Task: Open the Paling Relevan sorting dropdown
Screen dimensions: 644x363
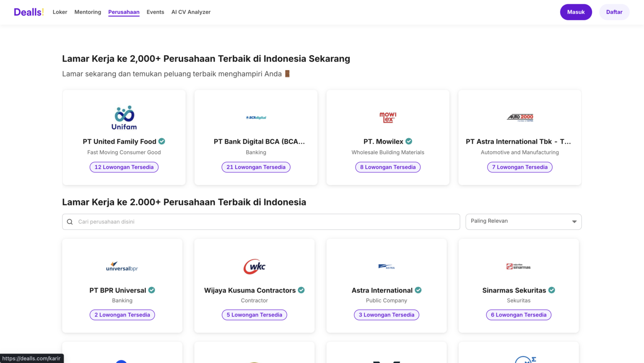Action: point(523,221)
